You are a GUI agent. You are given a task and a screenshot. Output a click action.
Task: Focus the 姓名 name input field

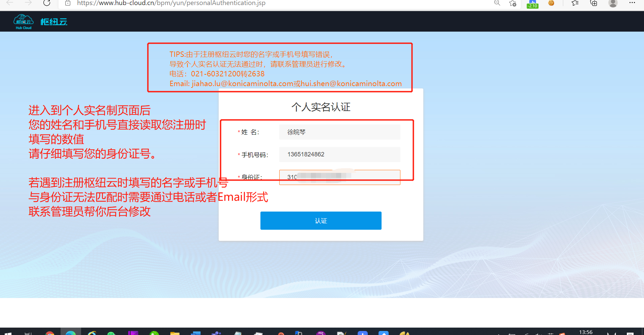point(339,132)
